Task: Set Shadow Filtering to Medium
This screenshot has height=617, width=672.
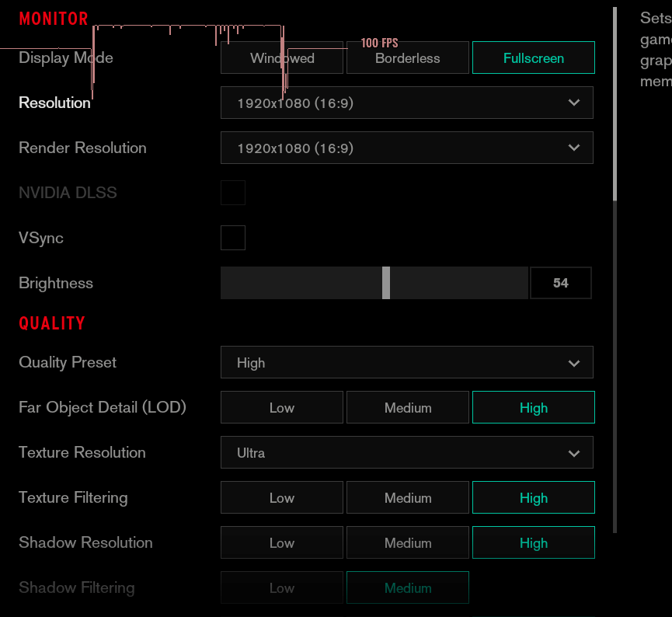Action: [408, 587]
